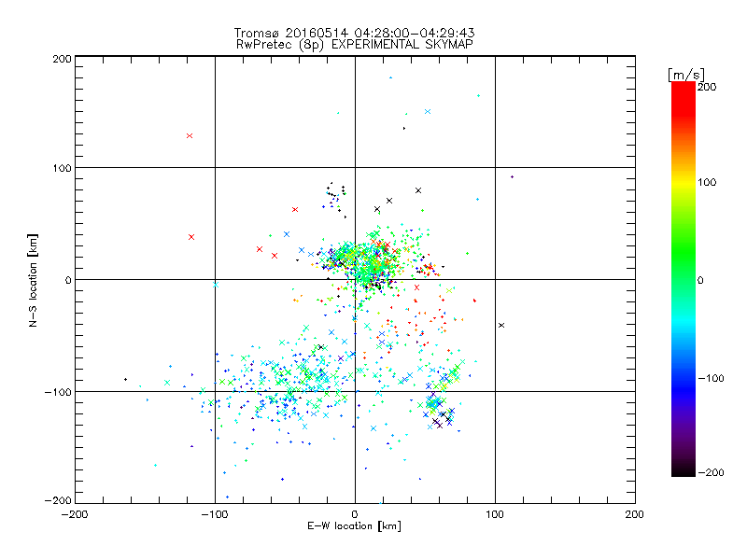Select the purple dot northeast of the 100/100 grid crossing
Viewport: 747px width, 560px height.
tap(512, 176)
